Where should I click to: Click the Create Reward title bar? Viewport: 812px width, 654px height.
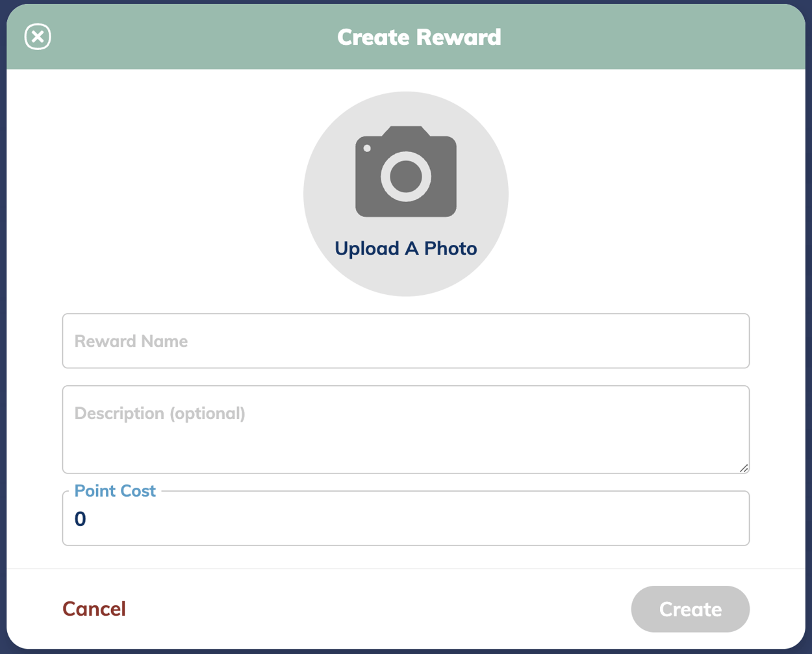pos(419,37)
